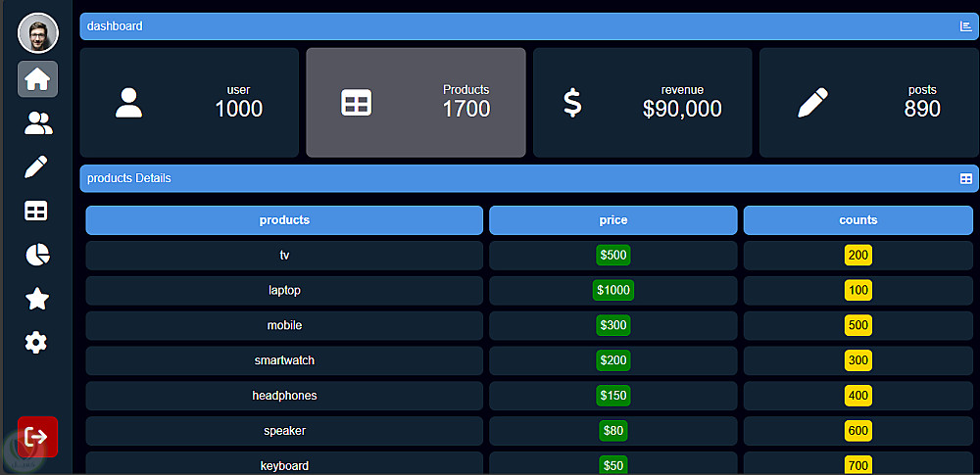The height and width of the screenshot is (475, 980).
Task: Click the $1000 price badge
Action: (613, 290)
